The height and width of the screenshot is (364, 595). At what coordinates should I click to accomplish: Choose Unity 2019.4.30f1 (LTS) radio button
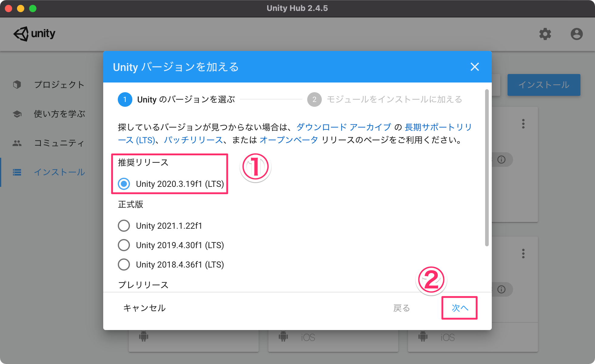point(124,245)
